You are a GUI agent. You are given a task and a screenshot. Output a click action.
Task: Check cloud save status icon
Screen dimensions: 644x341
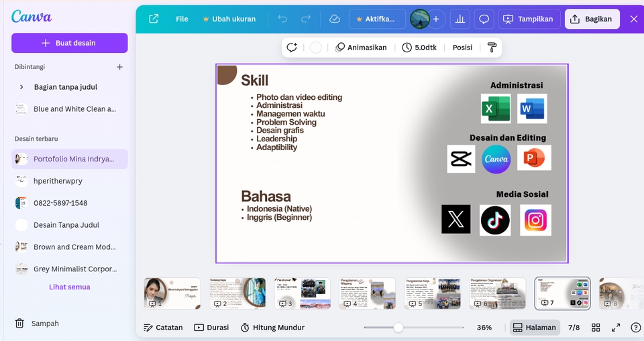point(335,19)
